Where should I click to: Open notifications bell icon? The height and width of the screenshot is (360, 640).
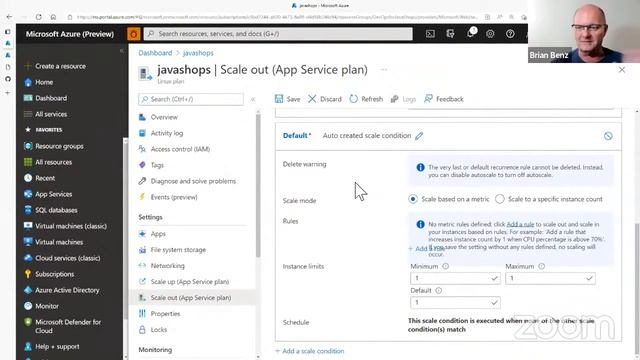tap(471, 33)
